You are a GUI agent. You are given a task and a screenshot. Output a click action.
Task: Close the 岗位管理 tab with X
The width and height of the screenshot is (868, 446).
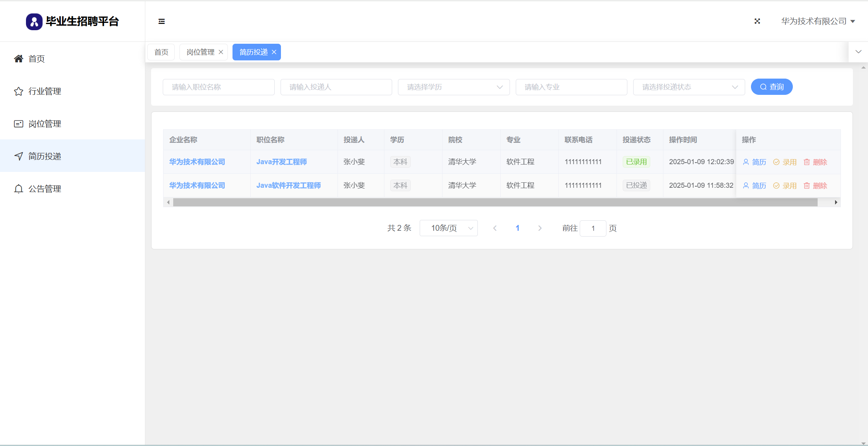click(221, 52)
